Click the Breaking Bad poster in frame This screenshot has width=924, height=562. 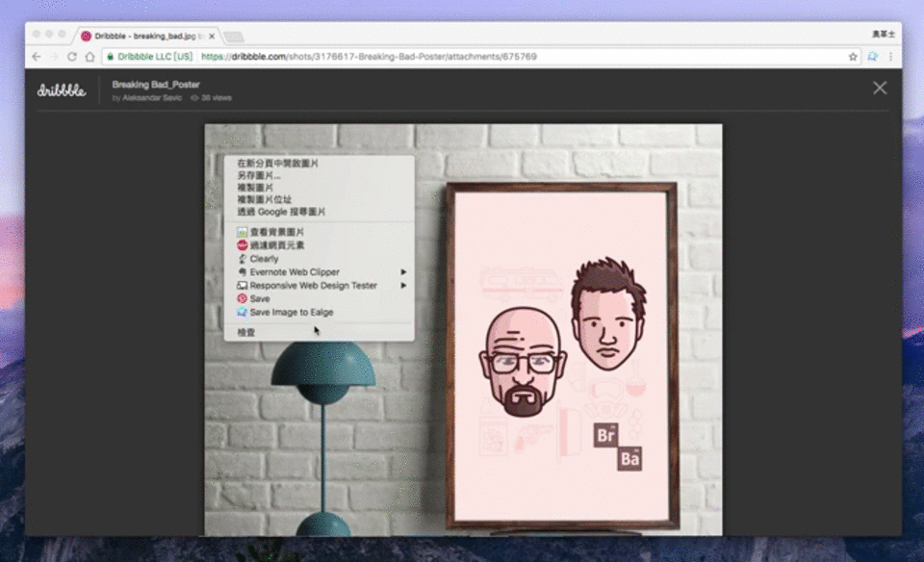point(563,356)
